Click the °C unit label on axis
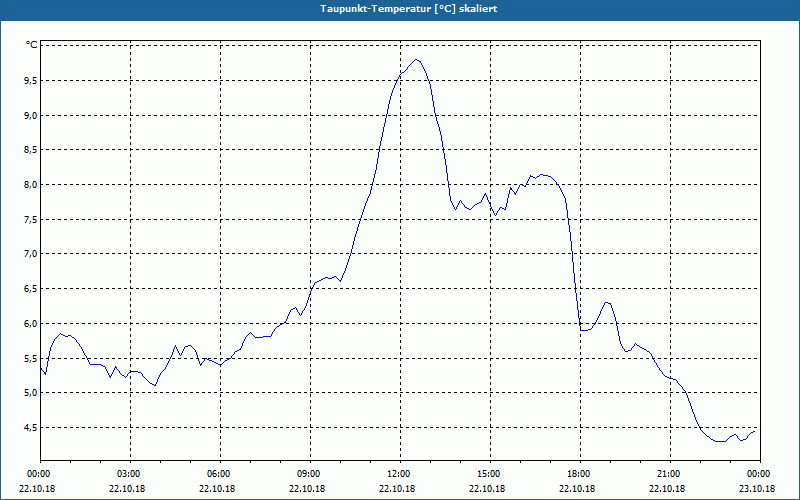The height and width of the screenshot is (500, 800). (32, 45)
